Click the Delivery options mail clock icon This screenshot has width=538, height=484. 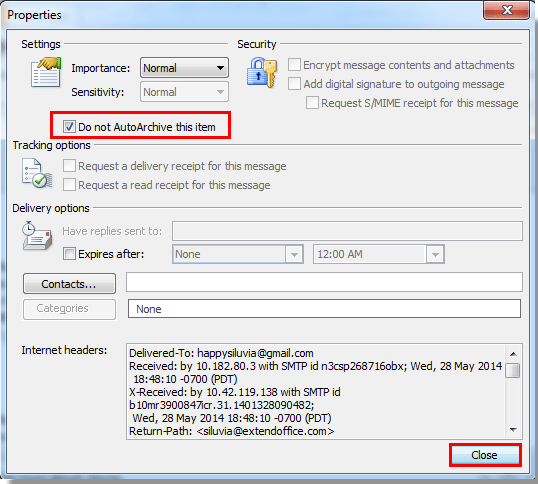37,236
